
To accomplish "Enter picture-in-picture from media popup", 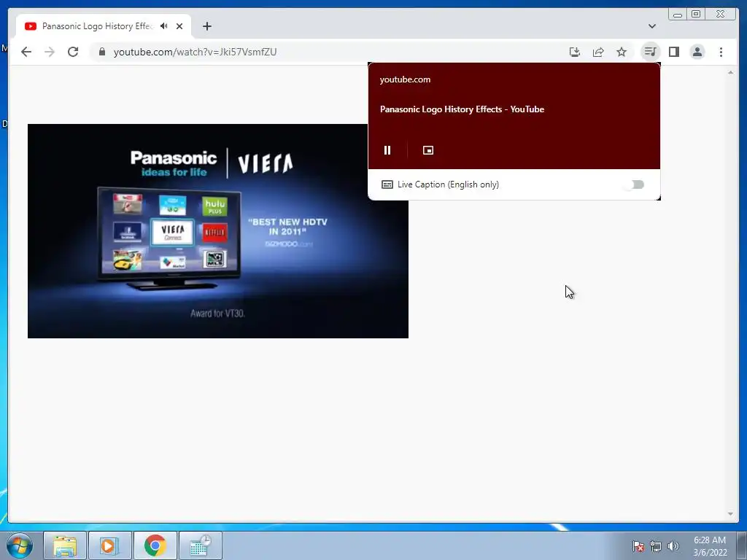I will point(427,150).
